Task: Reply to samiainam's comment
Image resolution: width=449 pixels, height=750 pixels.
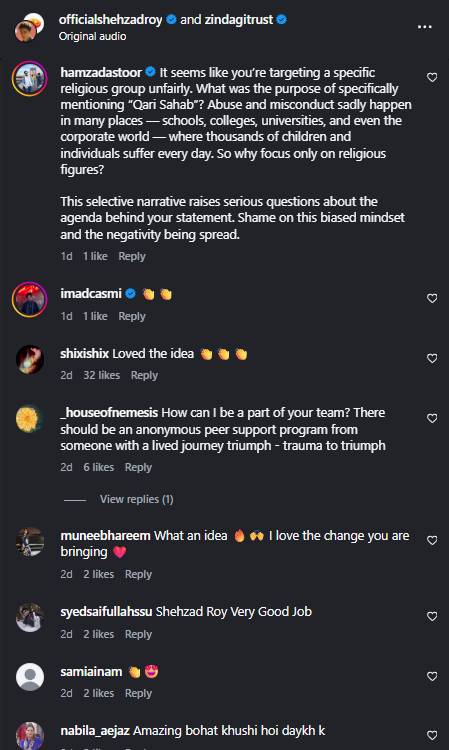Action: click(138, 694)
